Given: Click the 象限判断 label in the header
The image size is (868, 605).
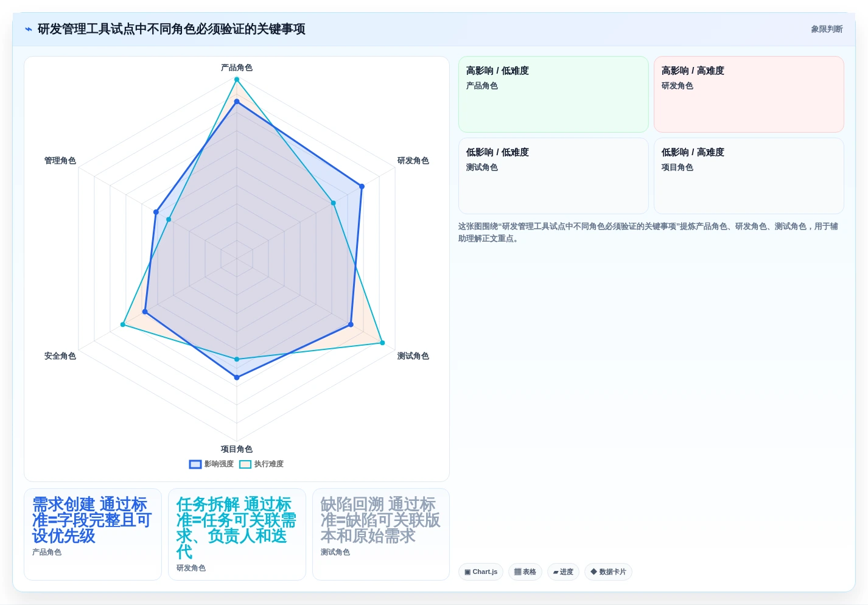Looking at the screenshot, I should pos(827,29).
